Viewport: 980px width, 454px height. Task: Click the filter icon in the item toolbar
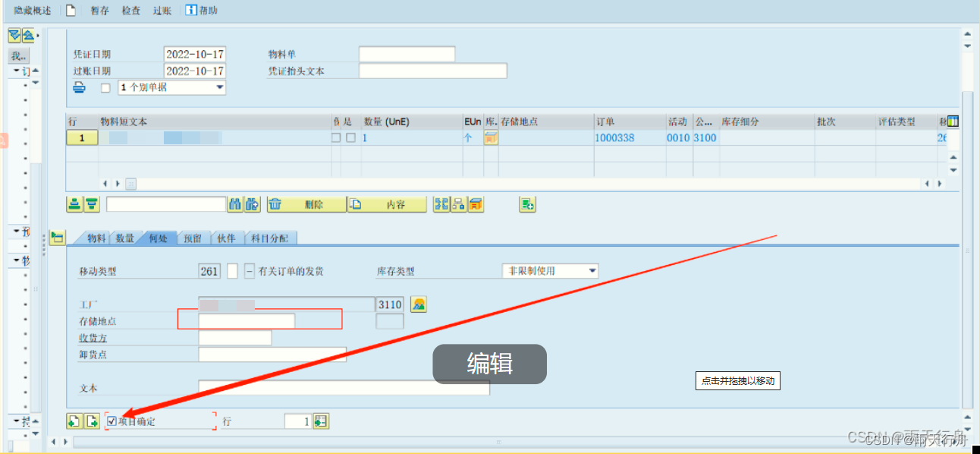(x=93, y=203)
